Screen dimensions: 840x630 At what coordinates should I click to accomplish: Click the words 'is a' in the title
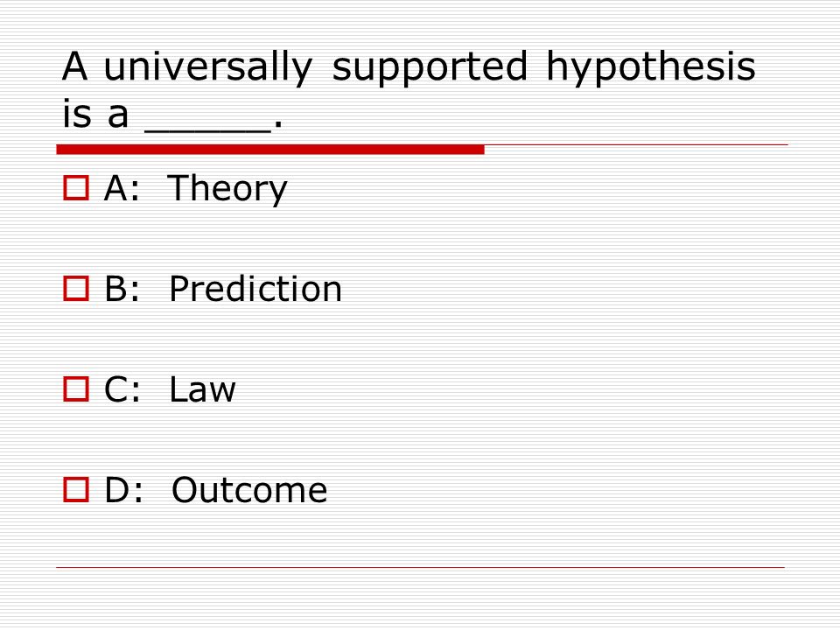(x=95, y=113)
